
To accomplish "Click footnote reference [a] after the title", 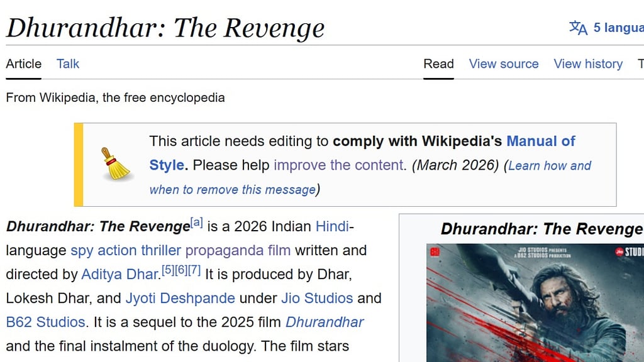I will click(x=196, y=222).
